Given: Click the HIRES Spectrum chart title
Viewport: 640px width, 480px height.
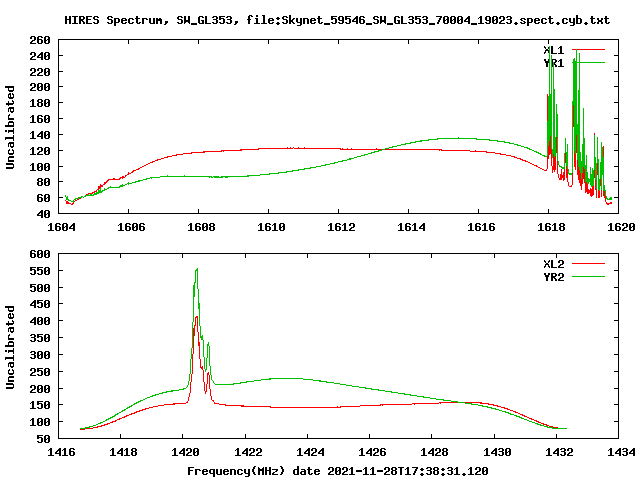Looking at the screenshot, I should coord(337,20).
